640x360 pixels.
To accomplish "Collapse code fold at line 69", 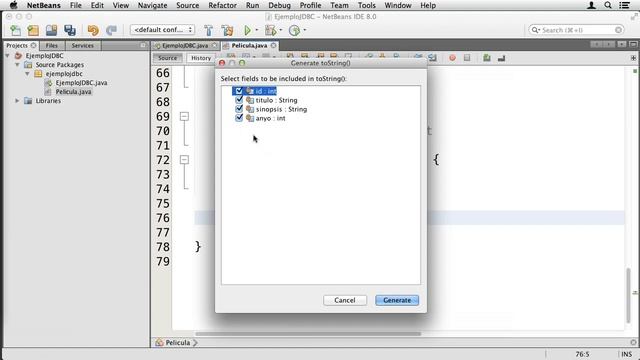I will (x=184, y=116).
